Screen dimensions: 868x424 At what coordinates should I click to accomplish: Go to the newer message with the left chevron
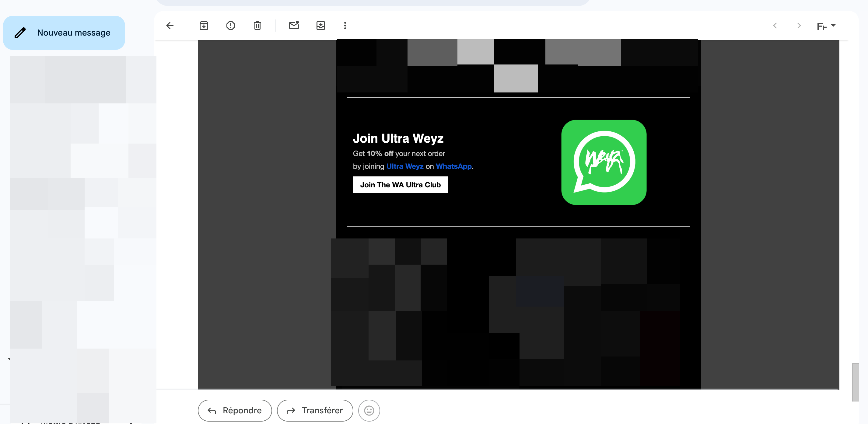(775, 26)
